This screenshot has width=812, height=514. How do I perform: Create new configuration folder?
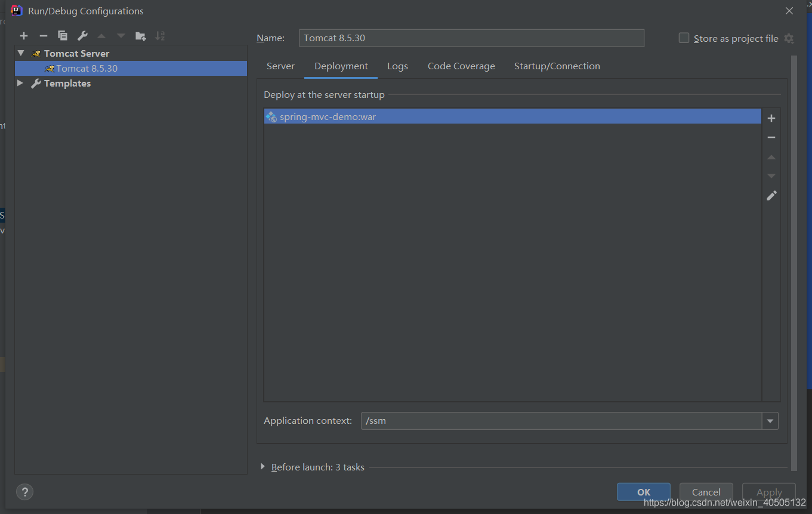pos(141,36)
